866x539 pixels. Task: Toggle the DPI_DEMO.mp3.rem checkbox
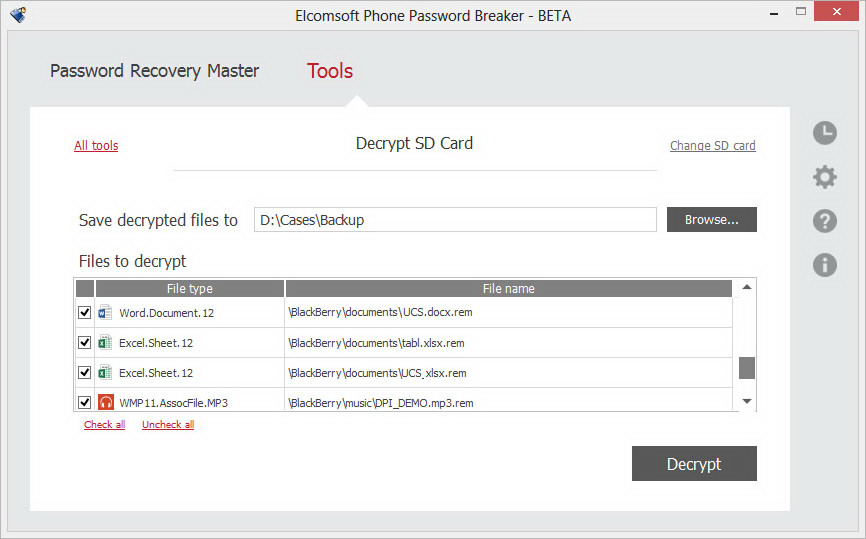coord(85,403)
